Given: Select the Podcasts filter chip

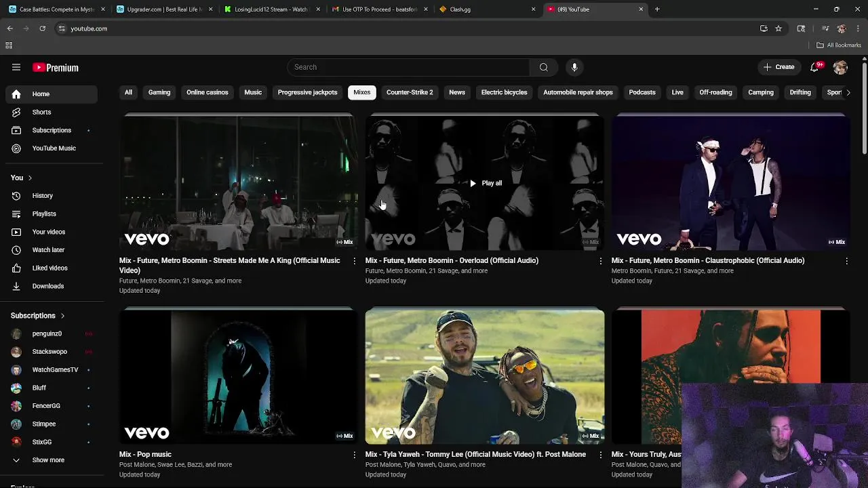Looking at the screenshot, I should 642,92.
